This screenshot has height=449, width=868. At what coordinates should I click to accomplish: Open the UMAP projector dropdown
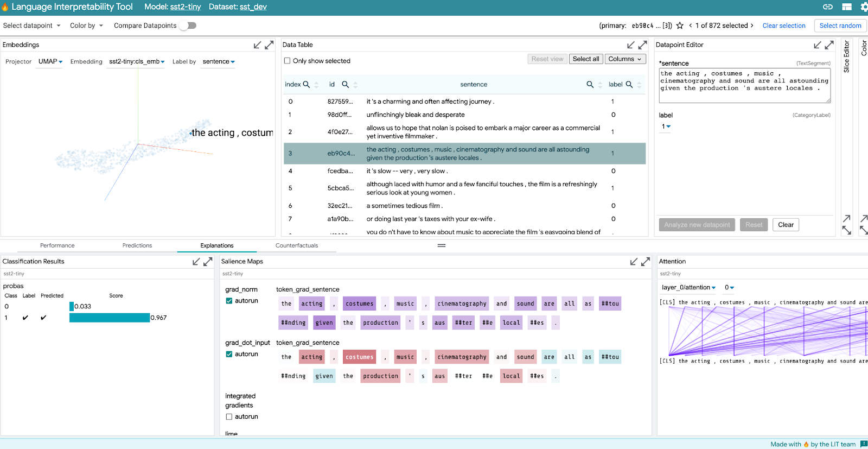(x=50, y=62)
